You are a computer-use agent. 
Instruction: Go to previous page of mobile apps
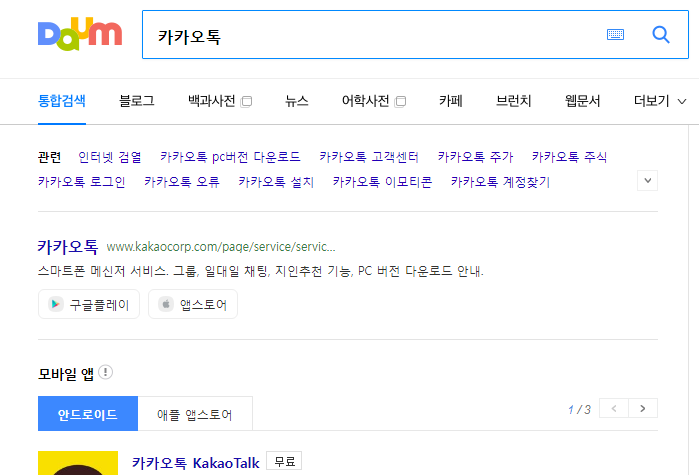(614, 408)
